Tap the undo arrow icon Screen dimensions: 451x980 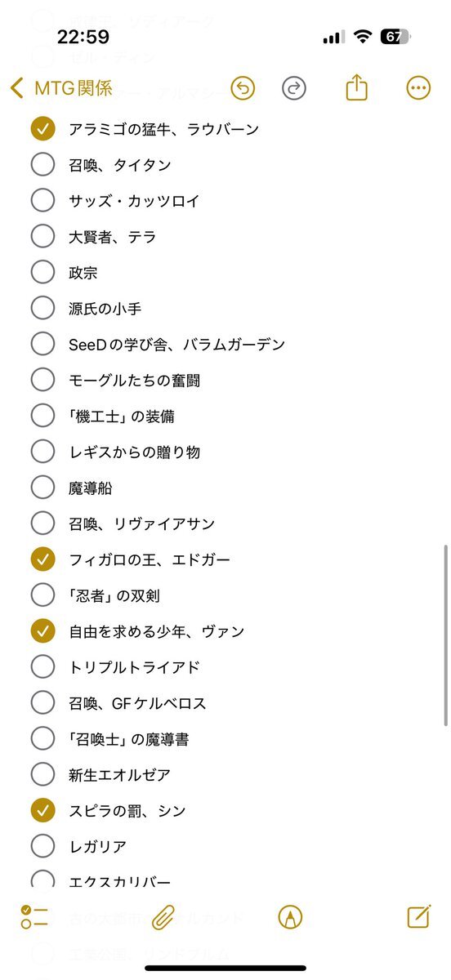[x=243, y=87]
